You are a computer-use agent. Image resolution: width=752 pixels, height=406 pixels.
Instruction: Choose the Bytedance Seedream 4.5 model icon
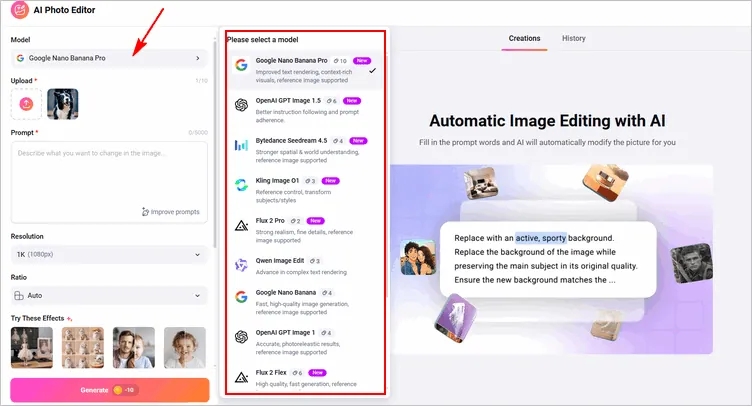coord(241,146)
